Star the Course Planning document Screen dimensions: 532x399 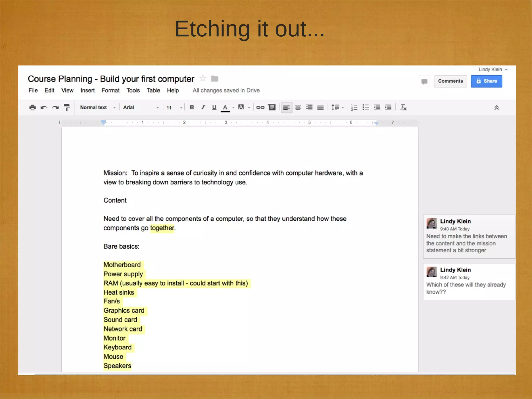pos(203,78)
